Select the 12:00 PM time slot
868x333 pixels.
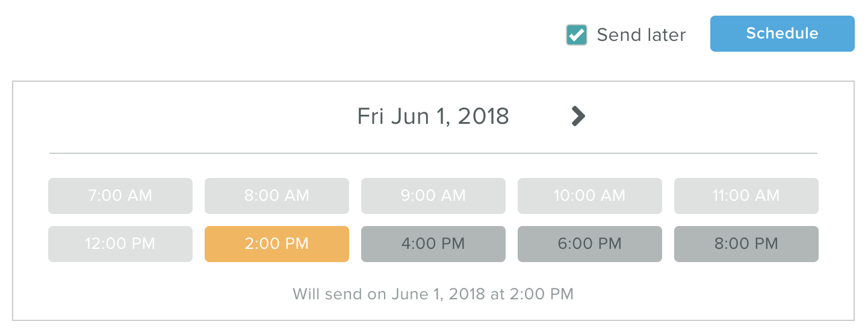coord(120,244)
